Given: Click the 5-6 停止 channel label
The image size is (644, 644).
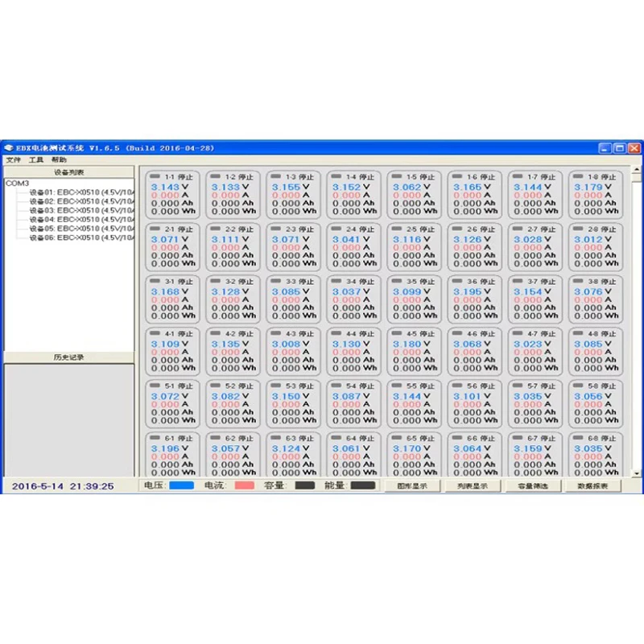Looking at the screenshot, I should [481, 386].
